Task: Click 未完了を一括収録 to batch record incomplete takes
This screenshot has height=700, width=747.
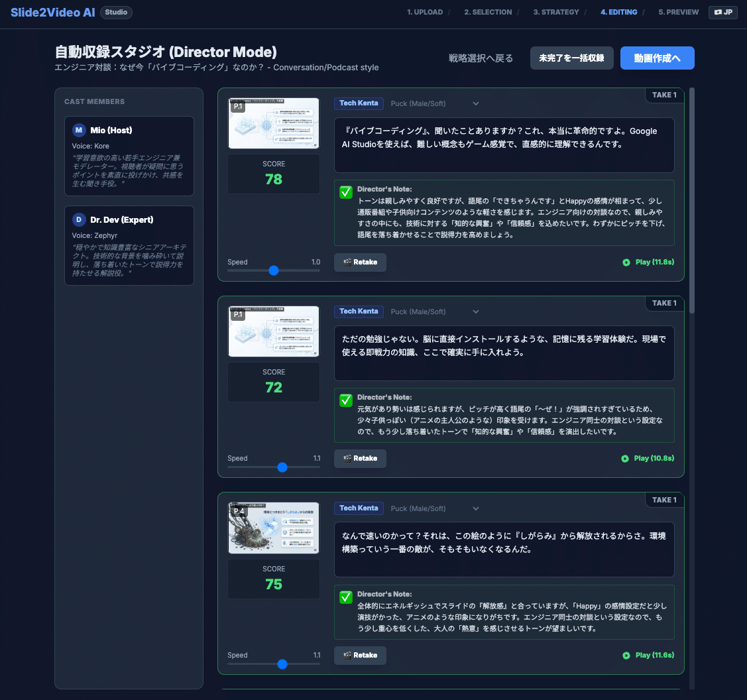Action: pyautogui.click(x=571, y=58)
